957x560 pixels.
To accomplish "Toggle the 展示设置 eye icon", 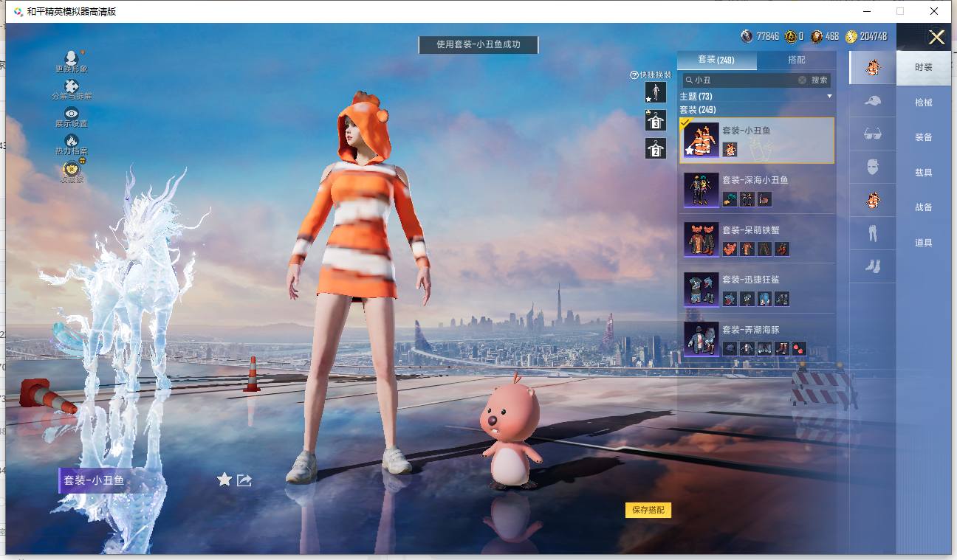I will 72,114.
